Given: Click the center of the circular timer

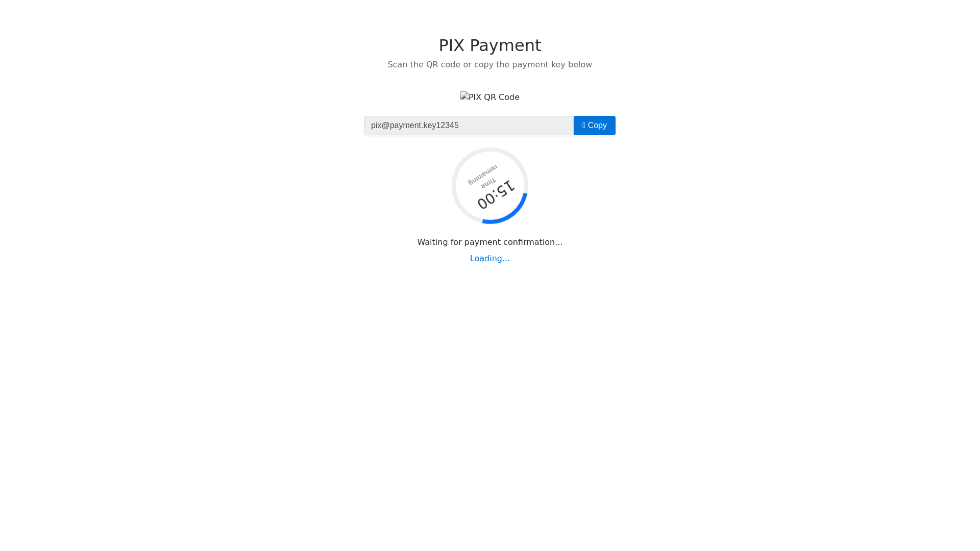Looking at the screenshot, I should coord(490,186).
